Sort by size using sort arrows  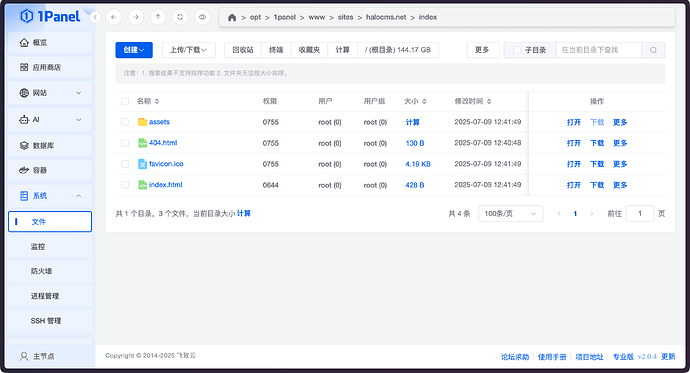(424, 101)
